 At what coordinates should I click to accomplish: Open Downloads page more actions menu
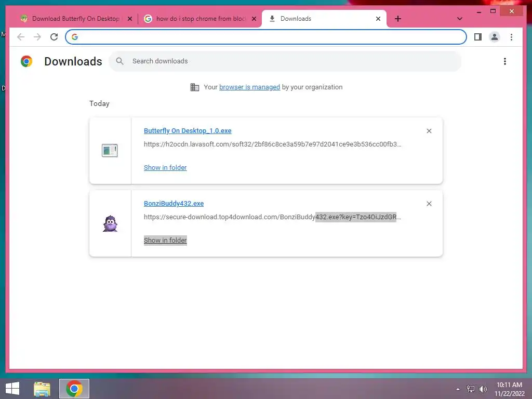[505, 61]
